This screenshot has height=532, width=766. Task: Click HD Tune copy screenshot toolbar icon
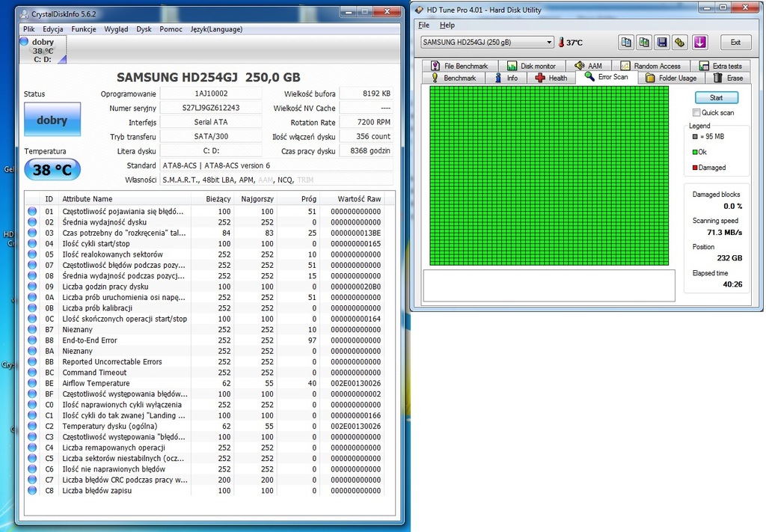[644, 43]
